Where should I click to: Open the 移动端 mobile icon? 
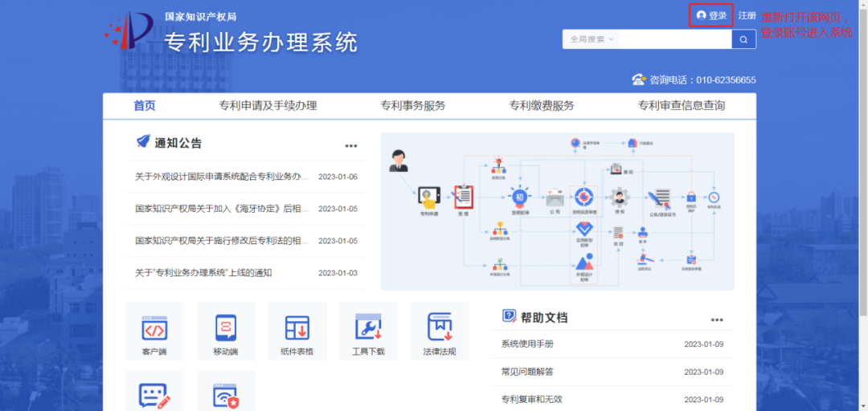[226, 332]
